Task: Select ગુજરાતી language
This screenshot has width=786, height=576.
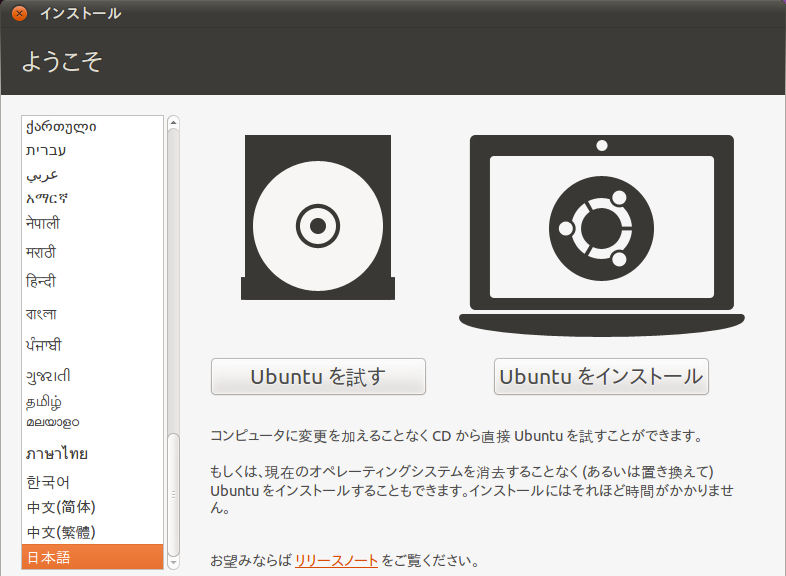Action: pyautogui.click(x=92, y=375)
